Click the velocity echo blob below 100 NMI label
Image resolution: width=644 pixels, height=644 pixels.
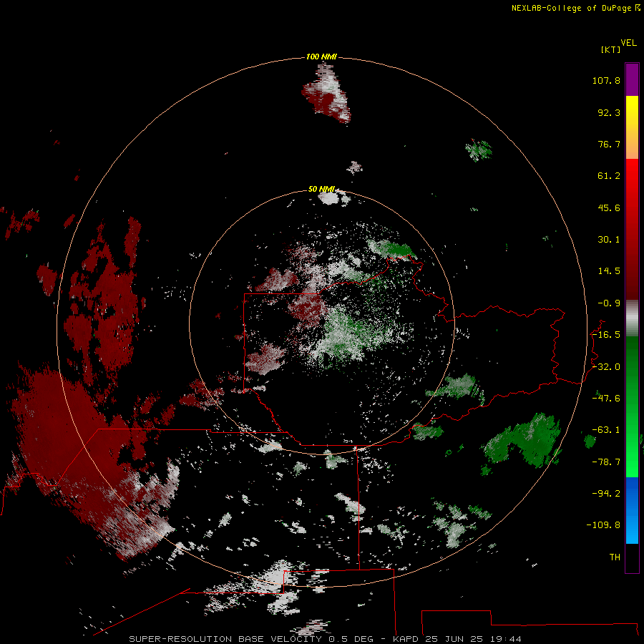pos(326,94)
